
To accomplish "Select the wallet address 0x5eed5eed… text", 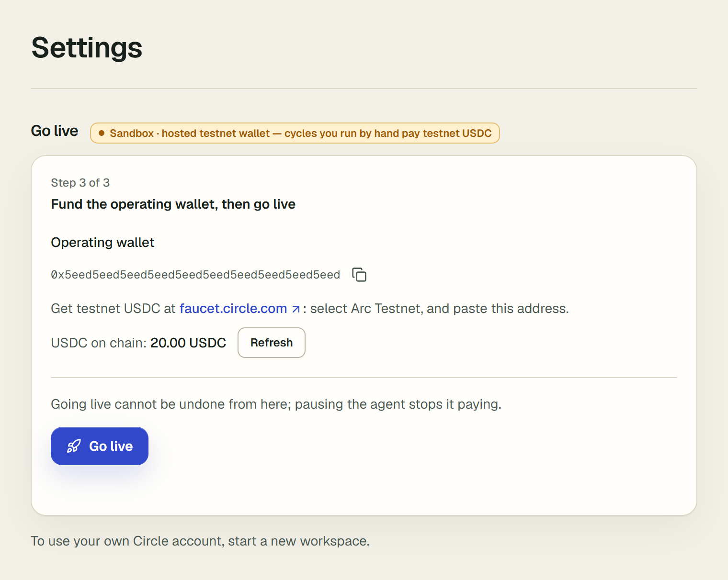I will 195,275.
